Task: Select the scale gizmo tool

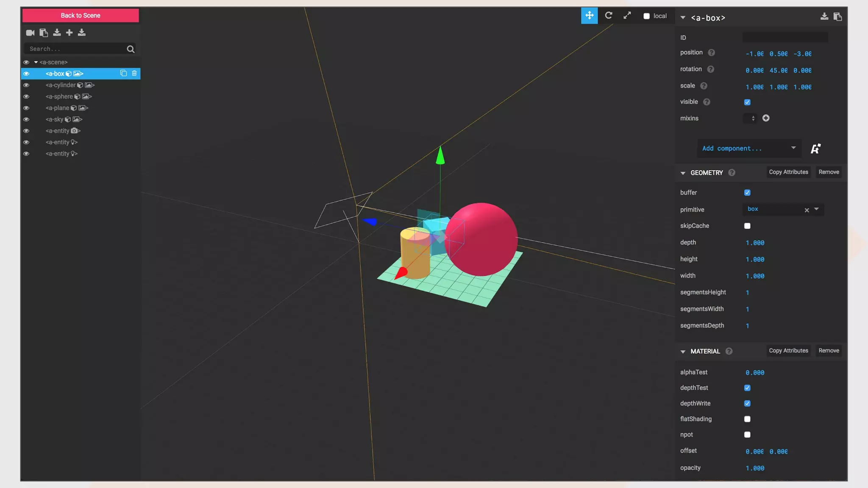Action: 627,16
